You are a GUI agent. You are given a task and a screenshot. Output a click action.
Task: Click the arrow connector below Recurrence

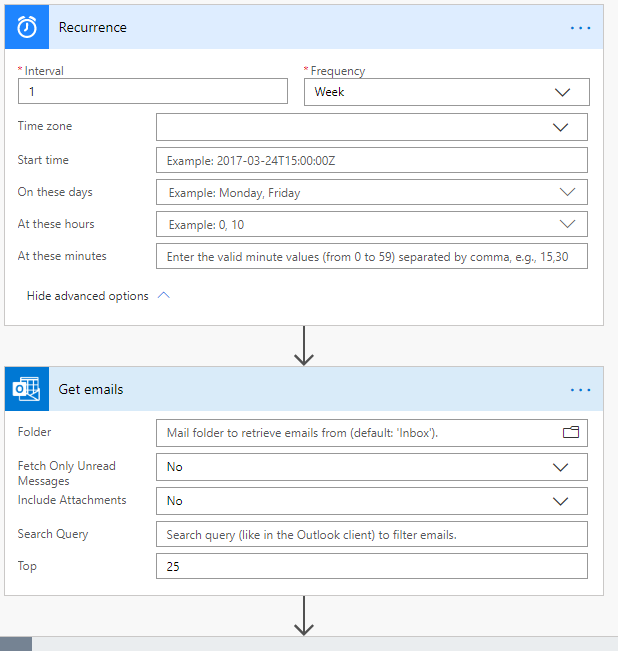tap(304, 346)
